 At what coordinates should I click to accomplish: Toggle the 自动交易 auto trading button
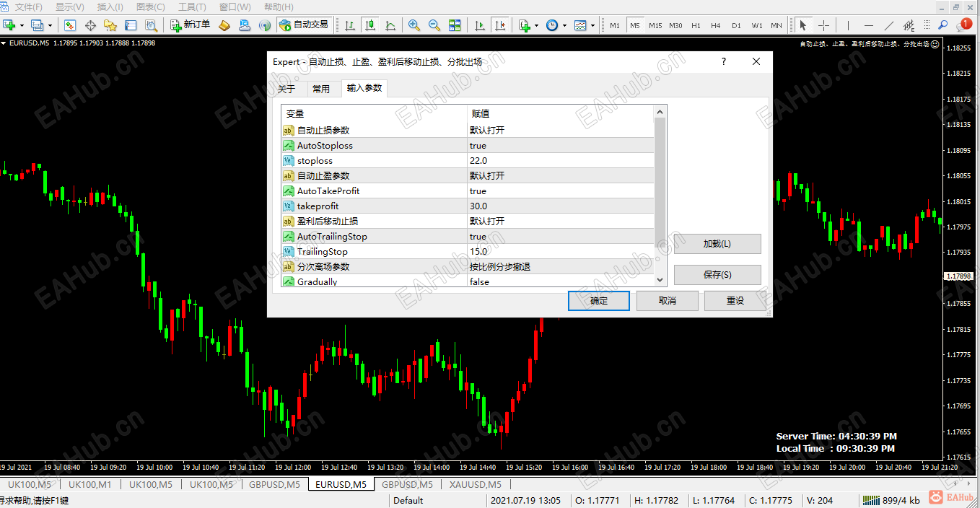305,25
